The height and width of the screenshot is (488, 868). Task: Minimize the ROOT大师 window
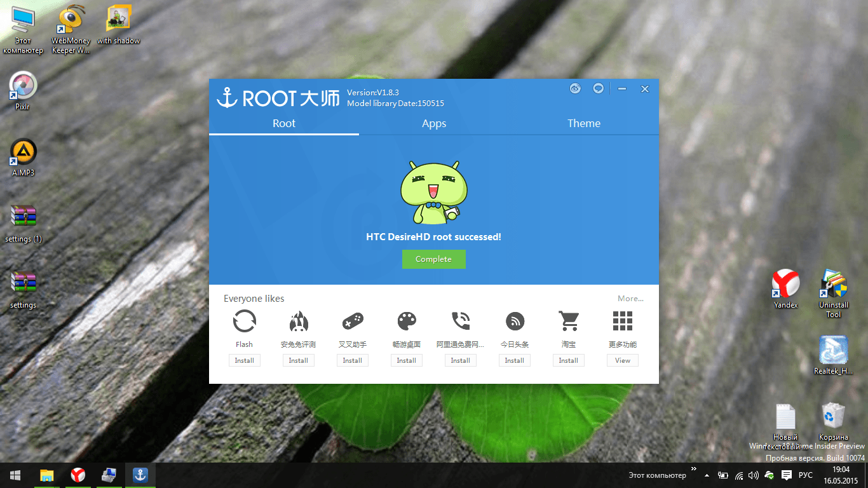[622, 89]
